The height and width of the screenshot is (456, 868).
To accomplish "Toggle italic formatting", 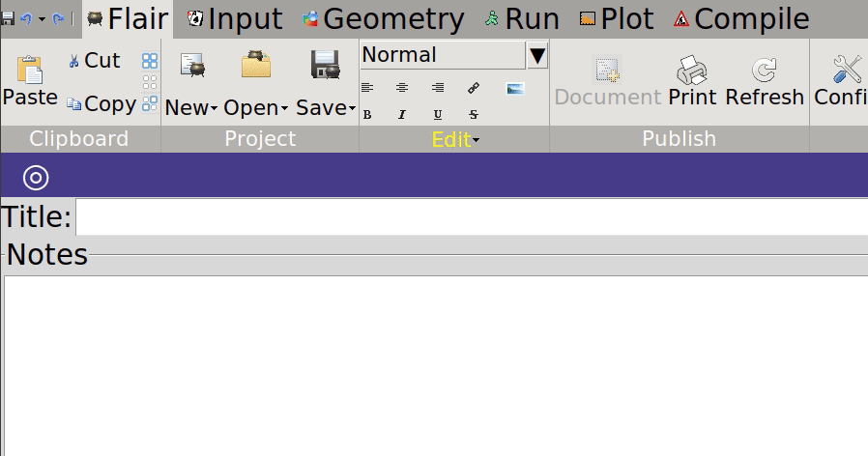I will click(402, 115).
